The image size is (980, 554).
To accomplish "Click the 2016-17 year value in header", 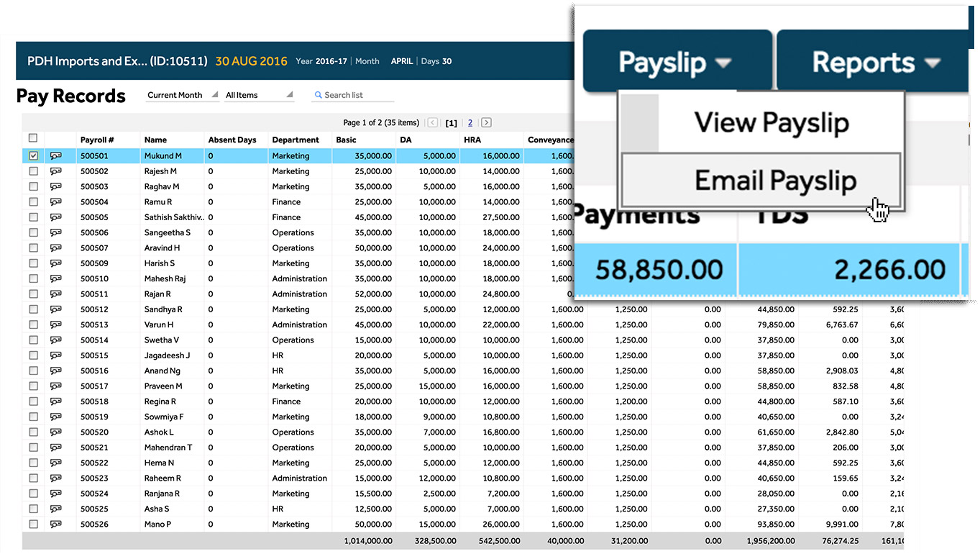I will pos(331,61).
